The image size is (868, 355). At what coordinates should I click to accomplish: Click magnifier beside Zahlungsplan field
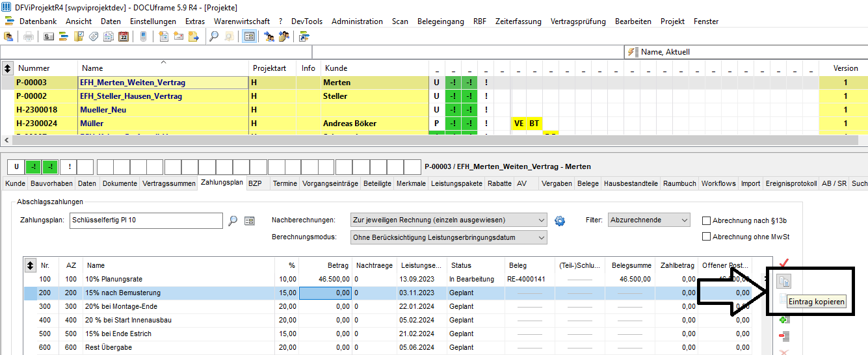233,220
